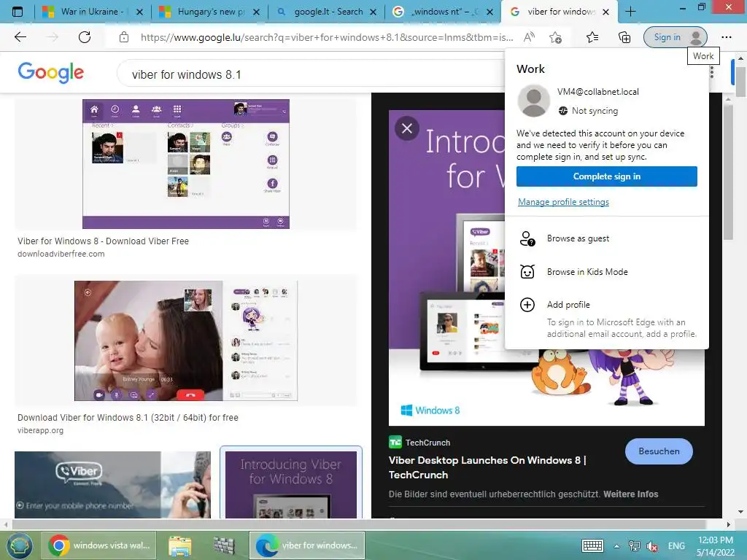Open the on-screen keyboard tray icon
Image resolution: width=747 pixels, height=560 pixels.
(x=592, y=545)
